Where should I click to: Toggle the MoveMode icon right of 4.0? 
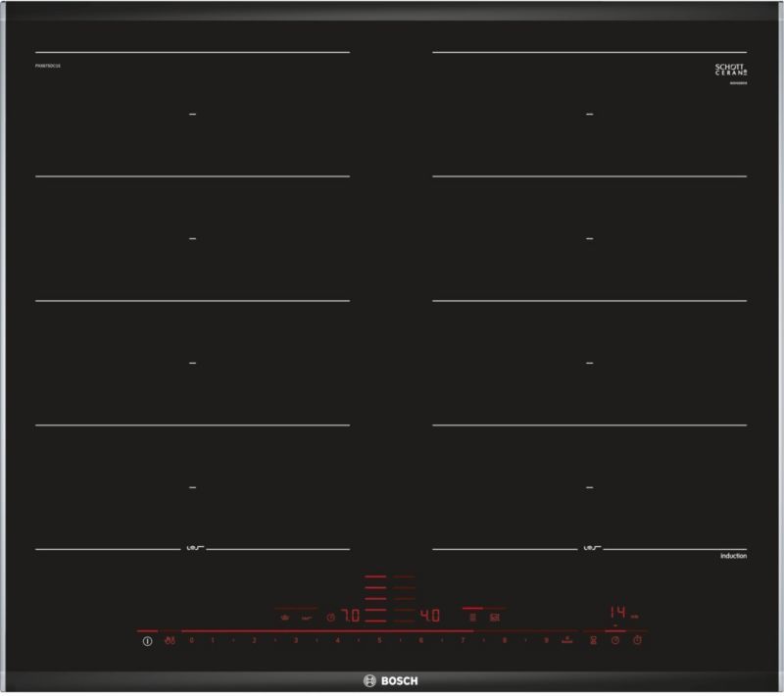coord(494,618)
